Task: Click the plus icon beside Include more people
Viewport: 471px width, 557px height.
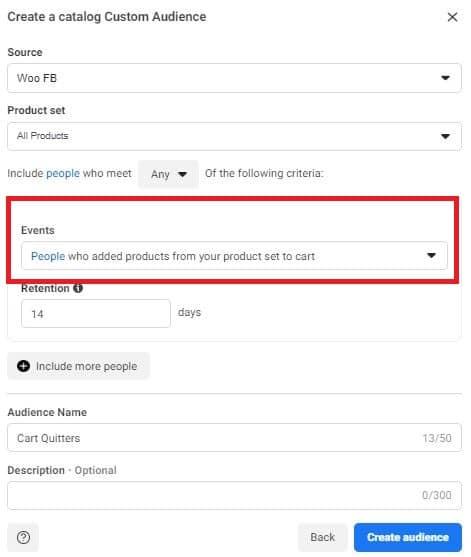Action: 24,366
